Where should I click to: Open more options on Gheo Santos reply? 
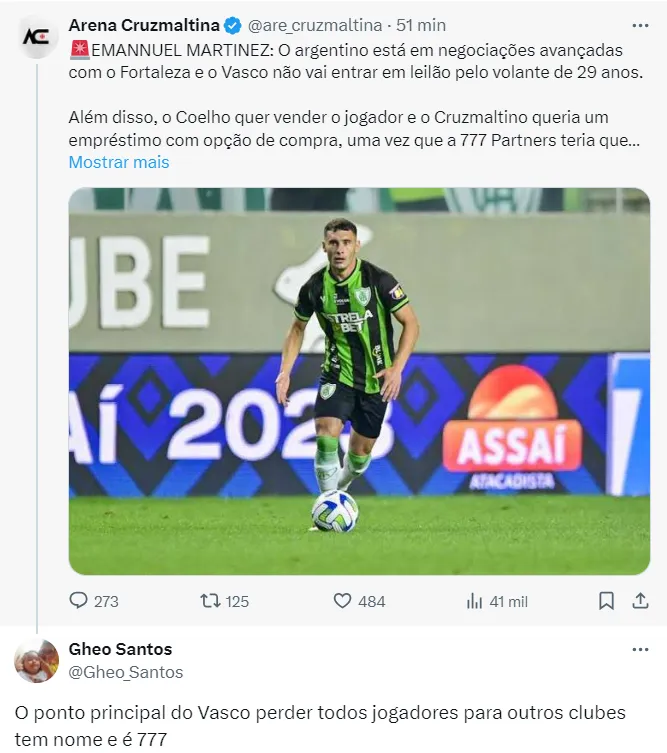click(x=640, y=650)
